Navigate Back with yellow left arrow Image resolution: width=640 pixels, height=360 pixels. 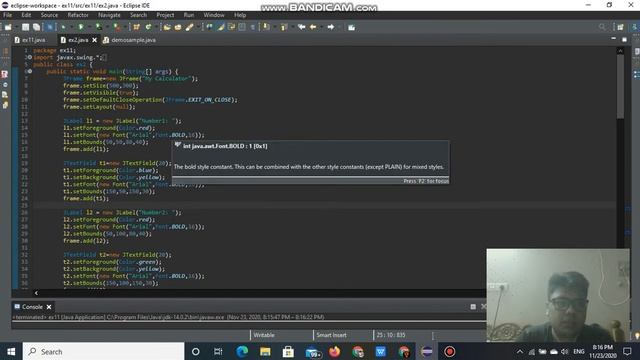(x=313, y=27)
